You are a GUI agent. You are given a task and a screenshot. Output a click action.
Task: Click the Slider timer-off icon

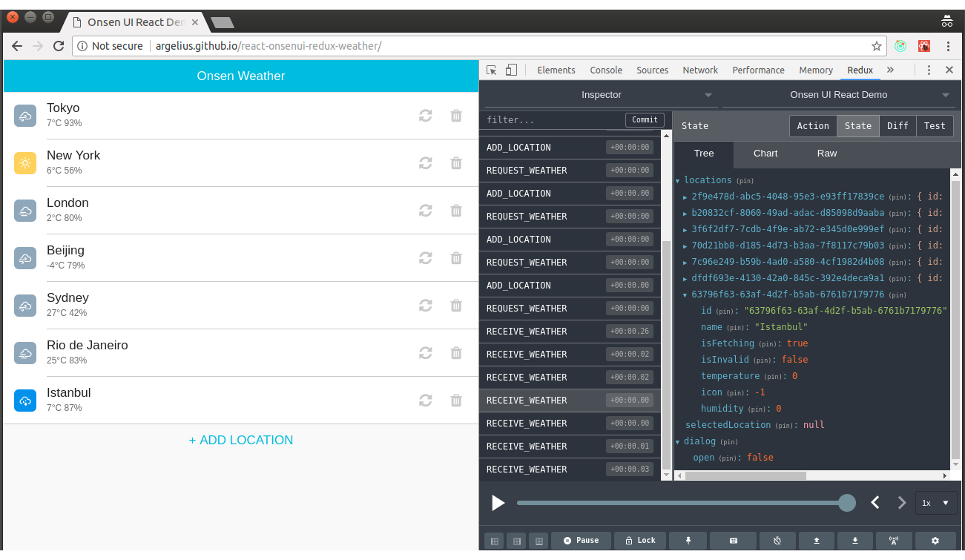(x=777, y=541)
